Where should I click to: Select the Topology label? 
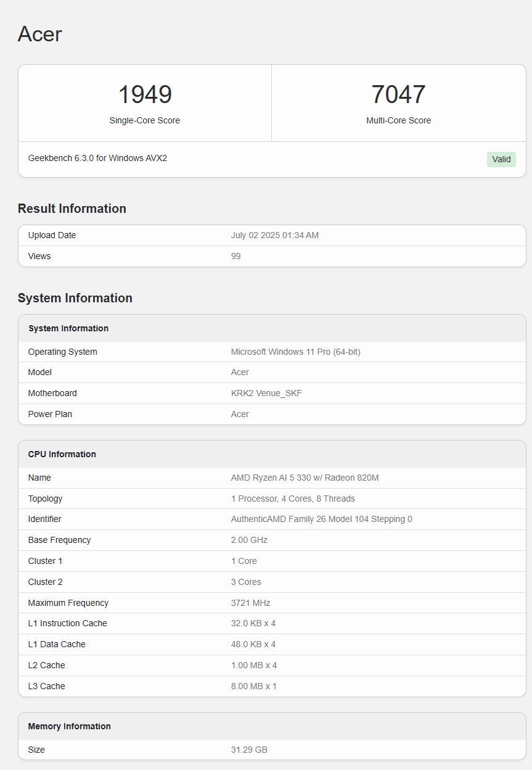click(45, 499)
